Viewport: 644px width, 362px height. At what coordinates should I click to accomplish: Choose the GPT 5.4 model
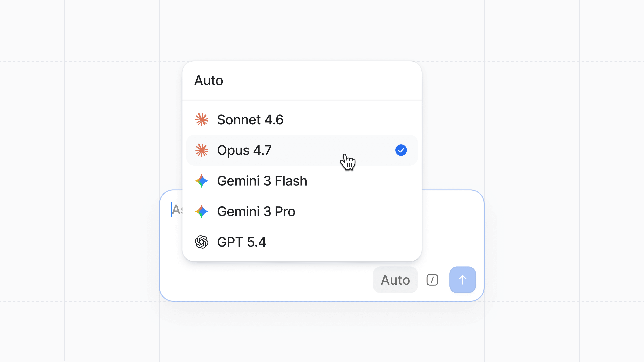coord(241,242)
